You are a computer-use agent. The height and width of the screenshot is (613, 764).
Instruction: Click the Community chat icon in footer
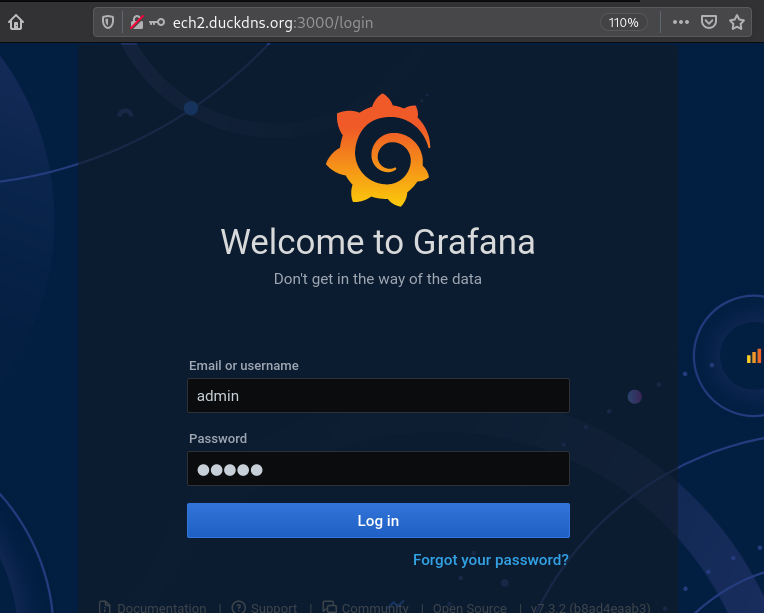point(330,607)
